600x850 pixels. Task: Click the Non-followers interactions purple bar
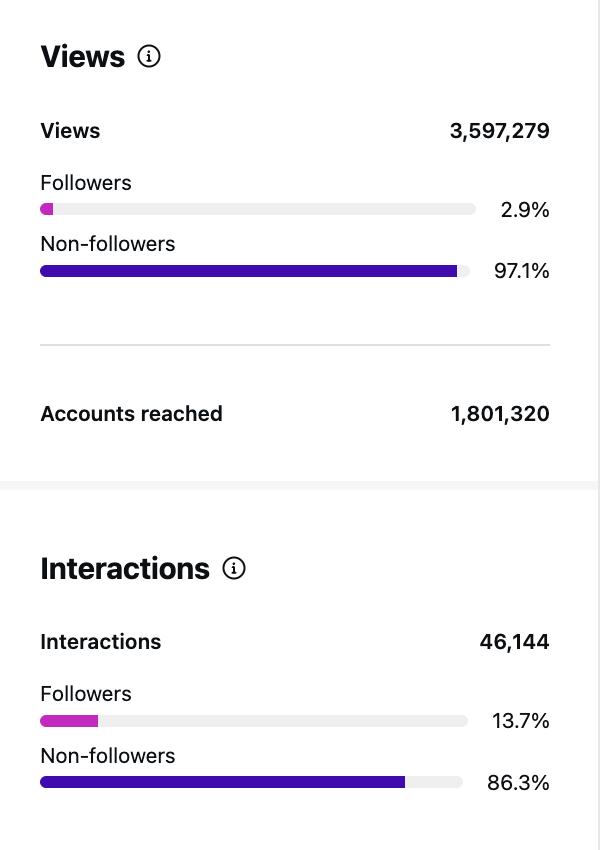pos(223,782)
